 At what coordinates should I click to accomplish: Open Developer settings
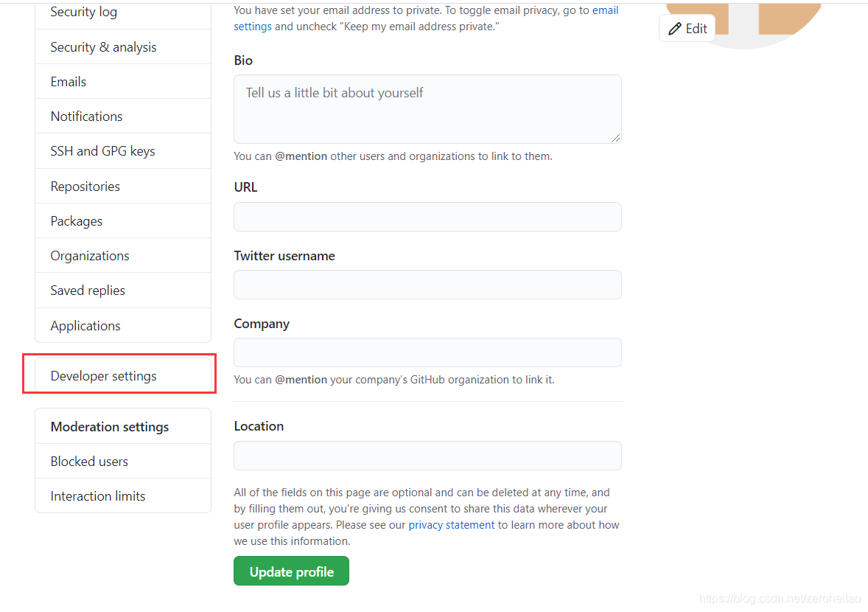pos(103,375)
